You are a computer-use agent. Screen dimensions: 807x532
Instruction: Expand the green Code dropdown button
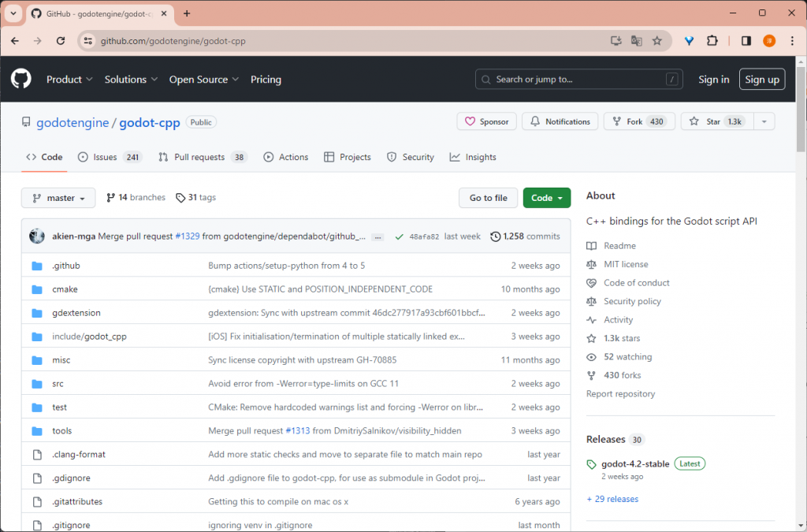[547, 198]
